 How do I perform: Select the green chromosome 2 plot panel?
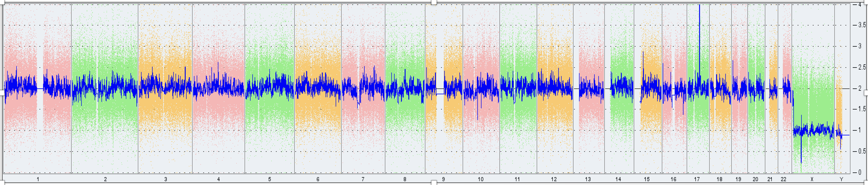[x=105, y=89]
